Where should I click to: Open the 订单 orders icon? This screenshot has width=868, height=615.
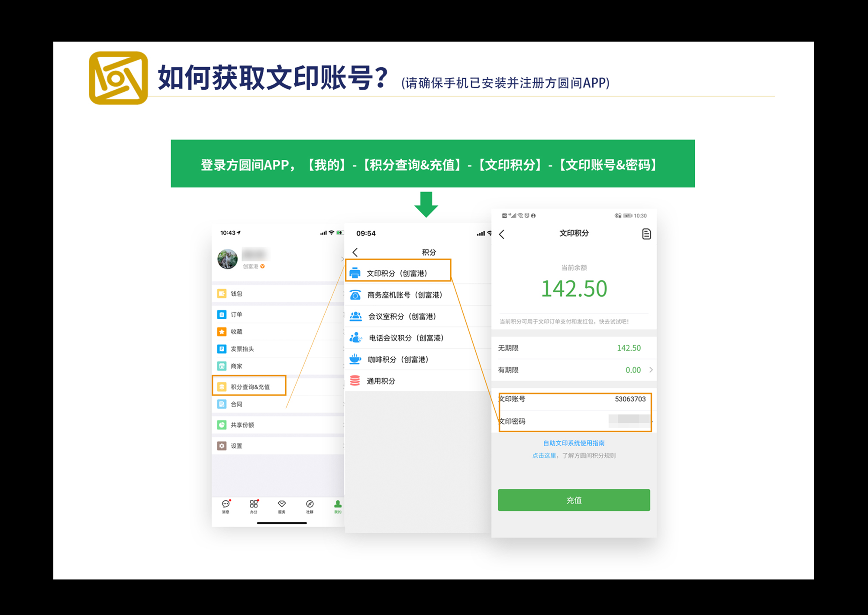coord(222,314)
